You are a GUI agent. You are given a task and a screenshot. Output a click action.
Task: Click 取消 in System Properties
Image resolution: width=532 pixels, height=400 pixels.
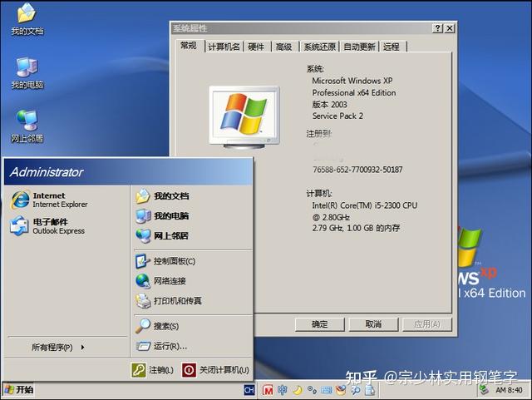coord(373,324)
